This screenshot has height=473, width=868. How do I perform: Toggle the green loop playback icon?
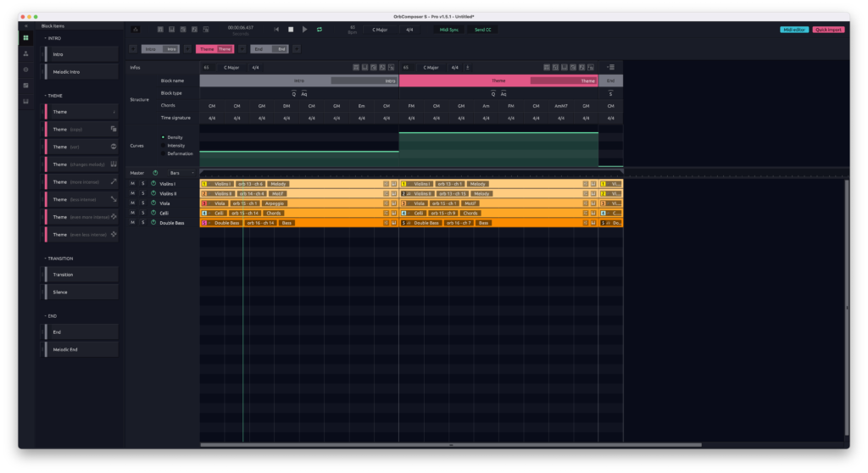(320, 30)
